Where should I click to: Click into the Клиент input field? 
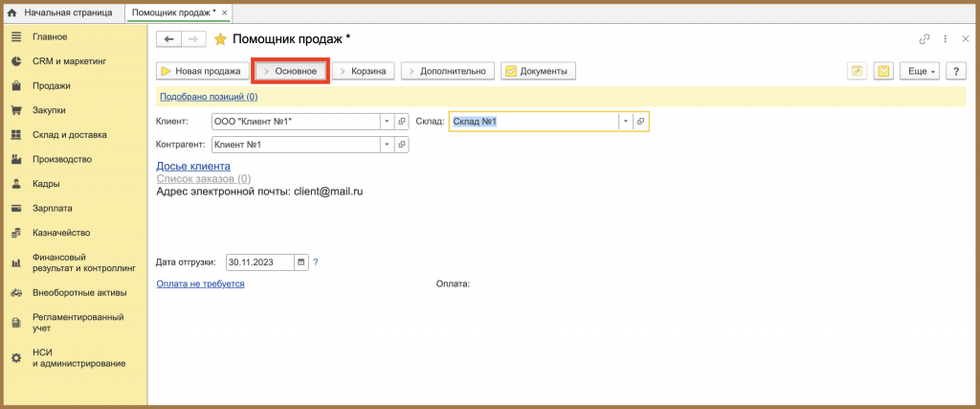pyautogui.click(x=297, y=122)
